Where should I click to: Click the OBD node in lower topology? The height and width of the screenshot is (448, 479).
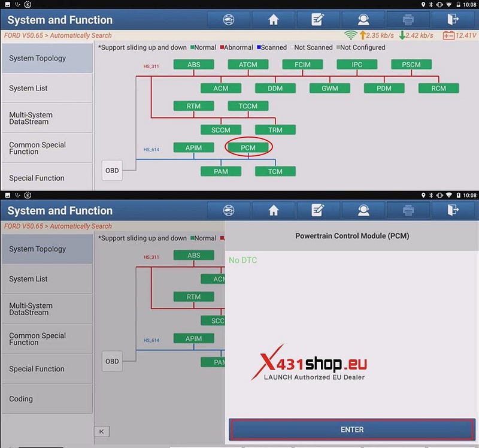112,361
